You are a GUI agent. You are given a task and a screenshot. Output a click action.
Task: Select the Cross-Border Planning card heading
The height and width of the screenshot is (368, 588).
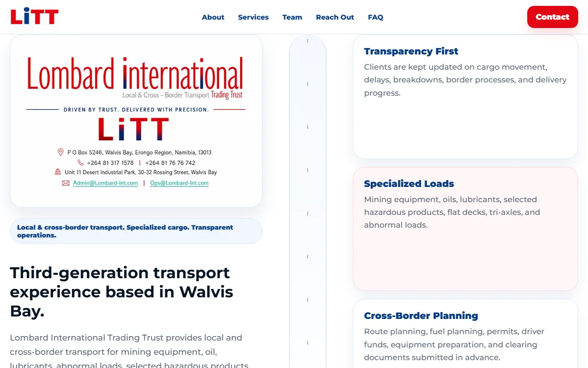(x=421, y=315)
